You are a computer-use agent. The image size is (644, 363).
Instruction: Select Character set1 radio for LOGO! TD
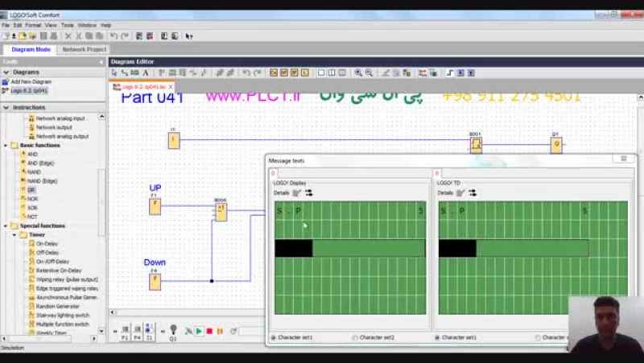coord(437,337)
